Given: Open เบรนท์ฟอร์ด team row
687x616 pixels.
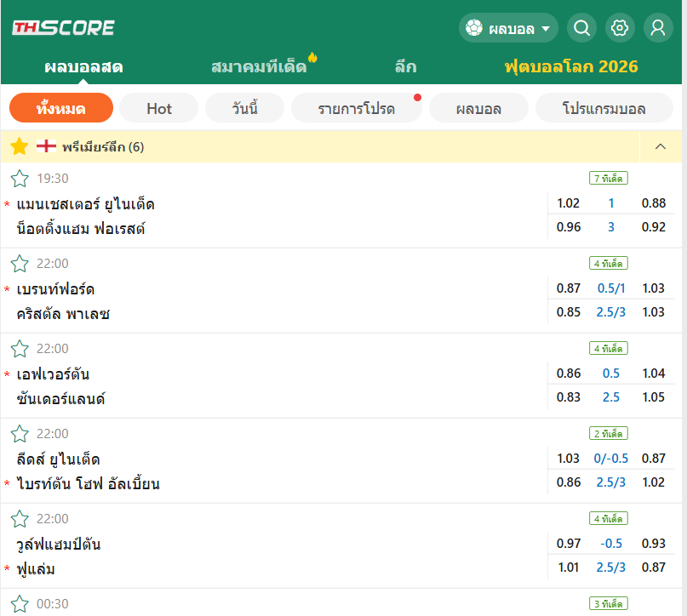Looking at the screenshot, I should 55,289.
